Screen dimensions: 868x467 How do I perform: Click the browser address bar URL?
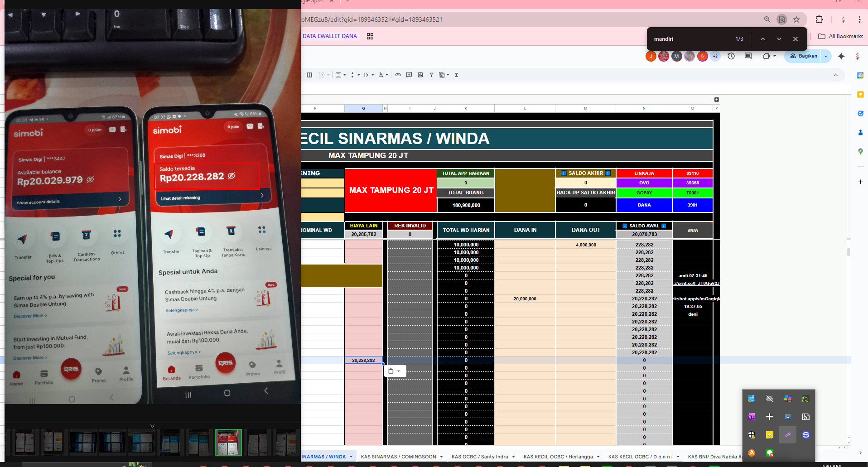(372, 19)
